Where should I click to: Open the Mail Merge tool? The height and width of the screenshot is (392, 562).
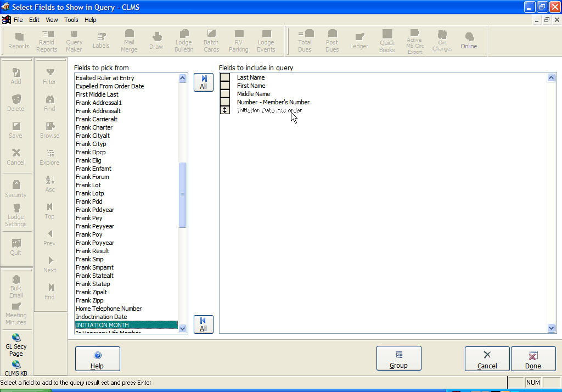coord(129,41)
